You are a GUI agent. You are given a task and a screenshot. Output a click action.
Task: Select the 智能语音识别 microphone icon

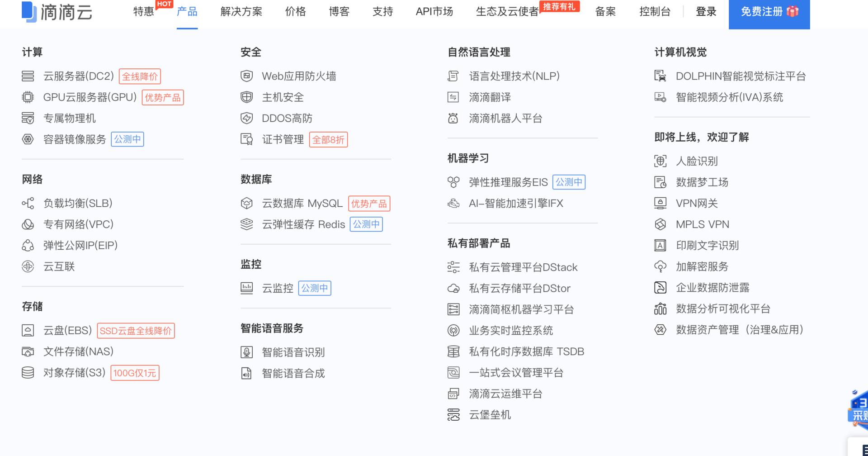[x=246, y=352]
